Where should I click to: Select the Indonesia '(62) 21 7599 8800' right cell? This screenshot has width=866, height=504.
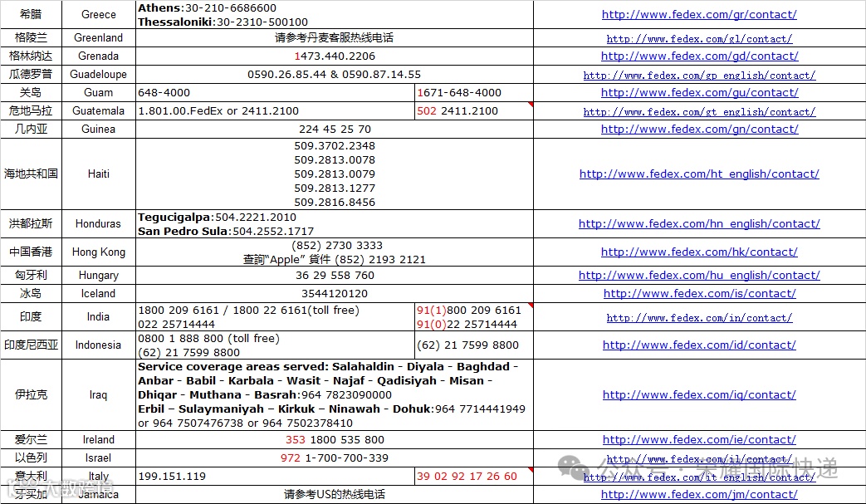click(x=474, y=345)
